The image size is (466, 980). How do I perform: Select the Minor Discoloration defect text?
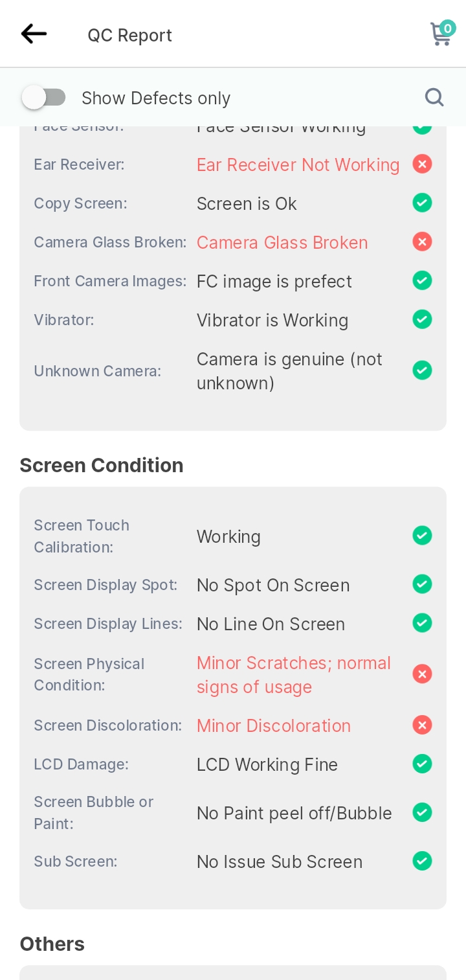[x=274, y=726]
